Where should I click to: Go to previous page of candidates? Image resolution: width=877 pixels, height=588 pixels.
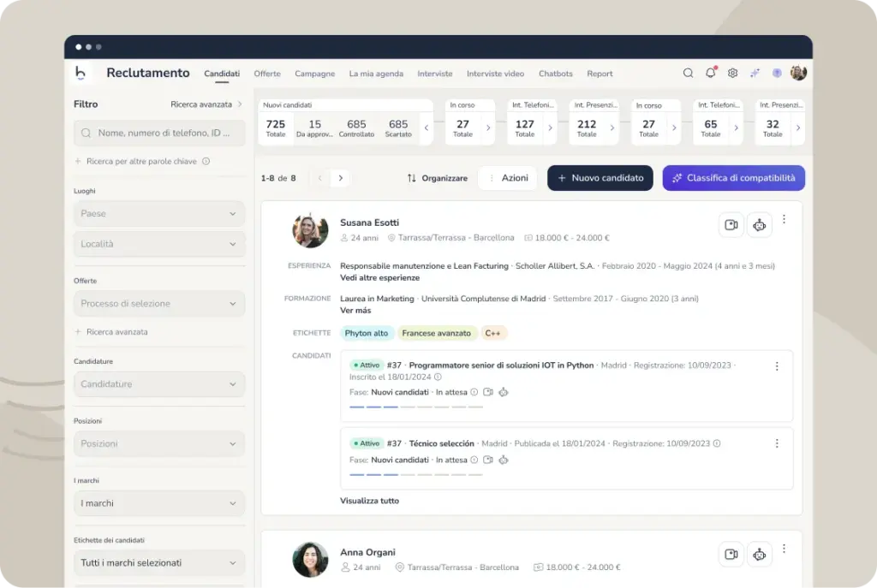point(320,178)
